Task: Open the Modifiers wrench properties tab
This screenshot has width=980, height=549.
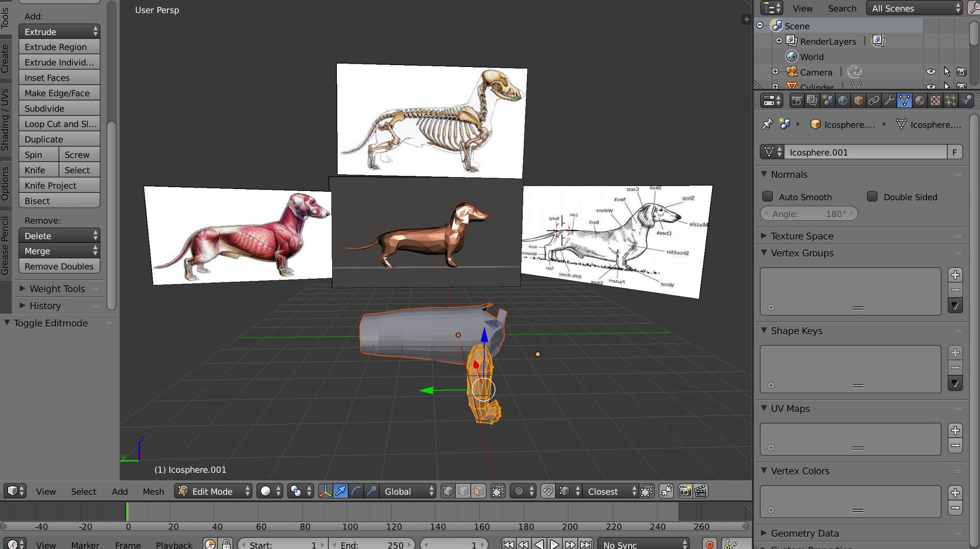Action: point(889,101)
